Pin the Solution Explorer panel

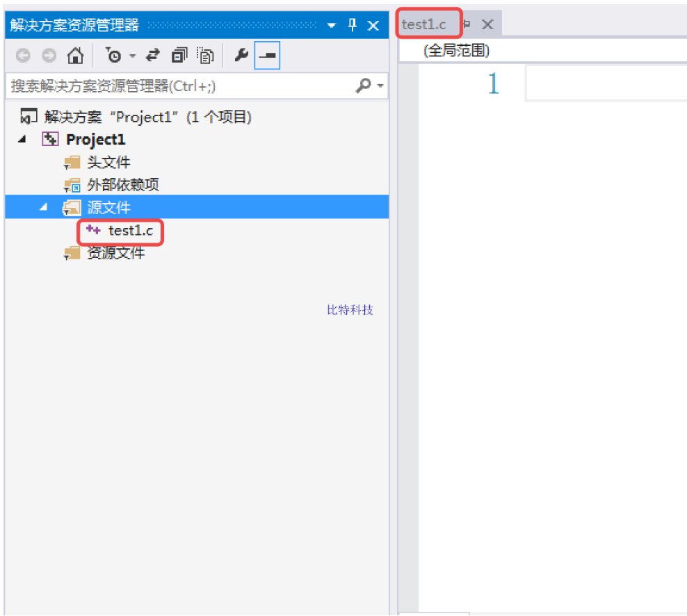click(353, 25)
